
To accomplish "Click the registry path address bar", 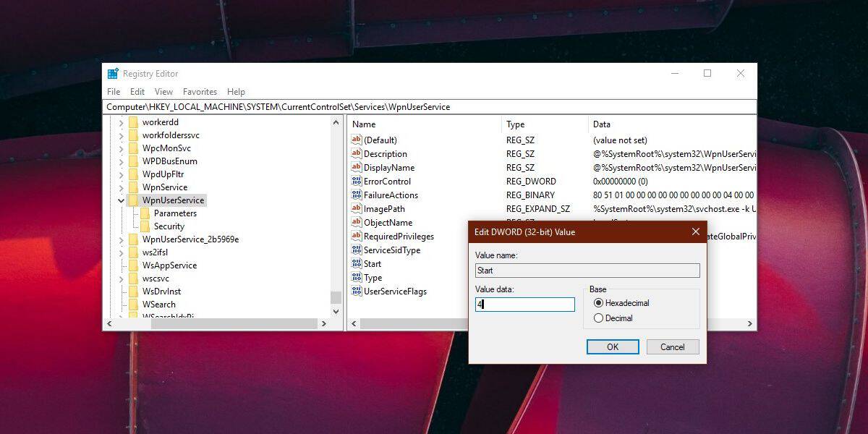I will (430, 107).
